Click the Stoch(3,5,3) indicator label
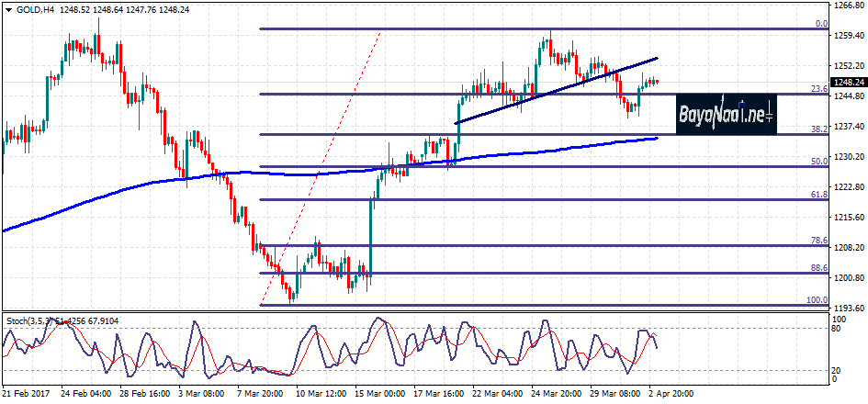The image size is (868, 404). click(x=37, y=320)
